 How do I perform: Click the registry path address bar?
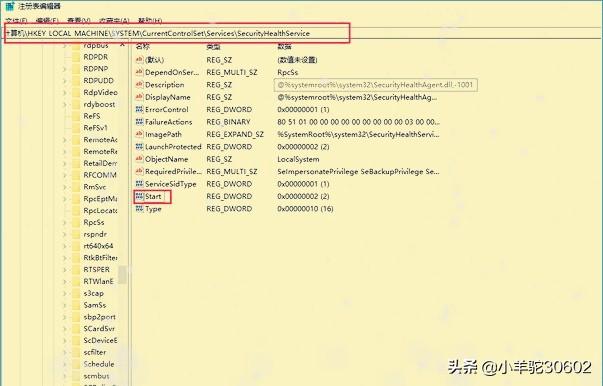pyautogui.click(x=177, y=33)
